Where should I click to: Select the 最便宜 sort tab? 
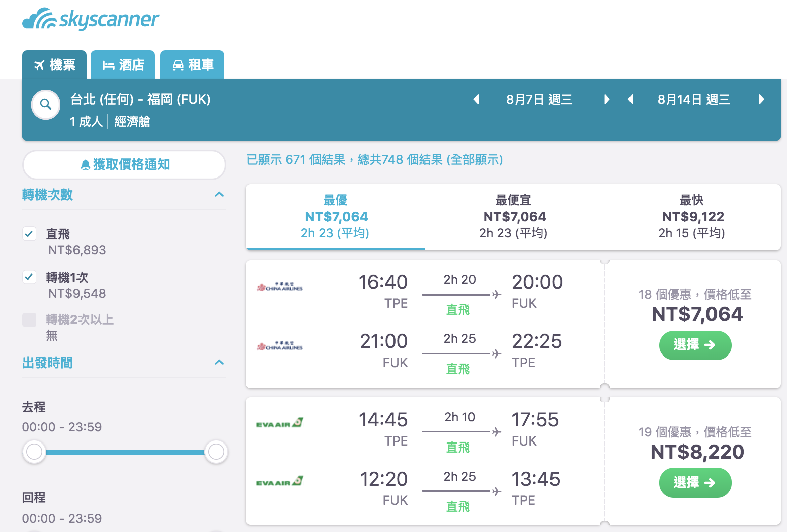pos(514,217)
